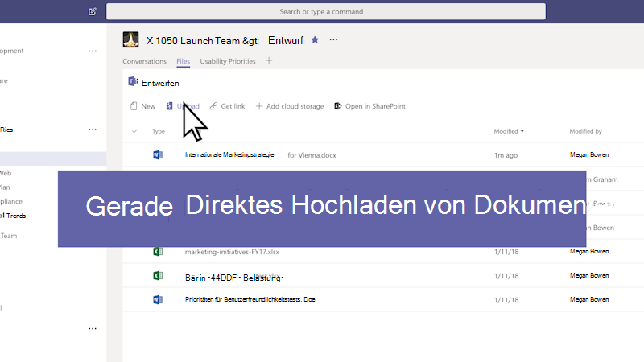The height and width of the screenshot is (362, 644).
Task: Click Megan Bowen in the Vienna.docx row
Action: (x=589, y=154)
